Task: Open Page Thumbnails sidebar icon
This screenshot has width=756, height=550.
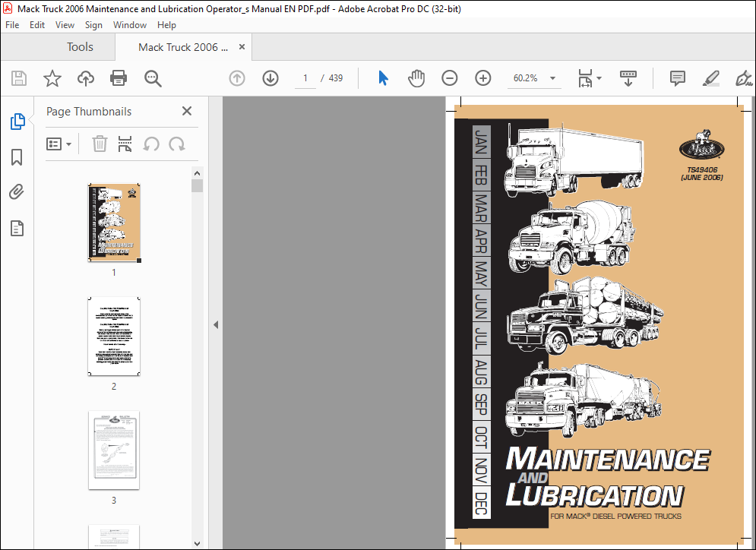Action: [x=17, y=122]
